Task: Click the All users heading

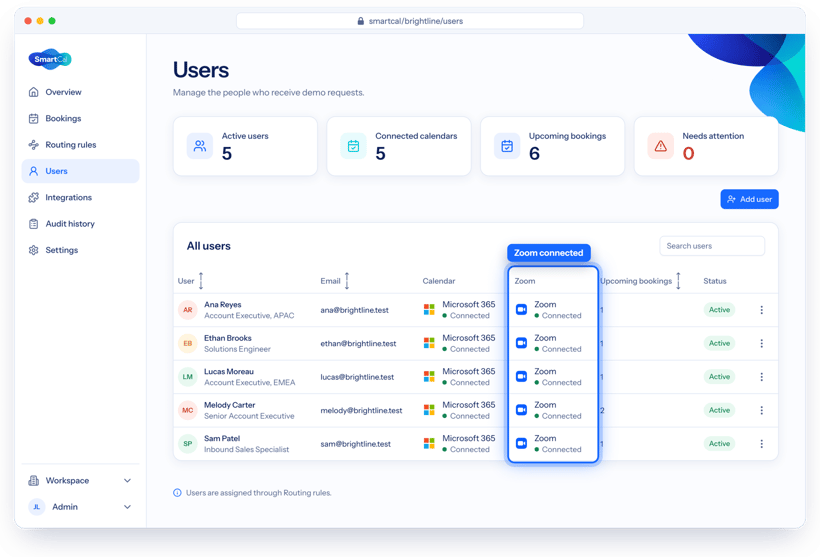Action: (209, 246)
